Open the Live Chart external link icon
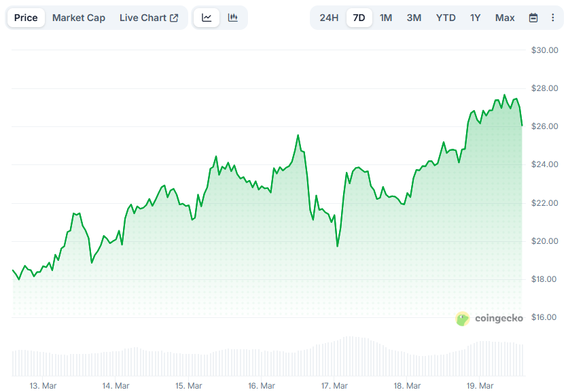The width and height of the screenshot is (568, 392). (173, 18)
